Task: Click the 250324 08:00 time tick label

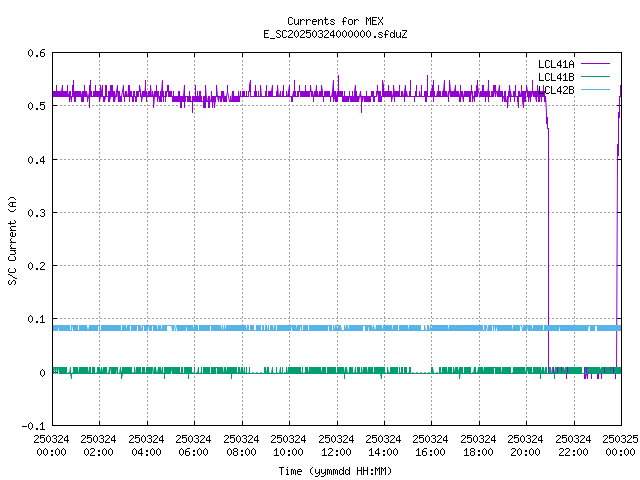Action: [x=241, y=446]
